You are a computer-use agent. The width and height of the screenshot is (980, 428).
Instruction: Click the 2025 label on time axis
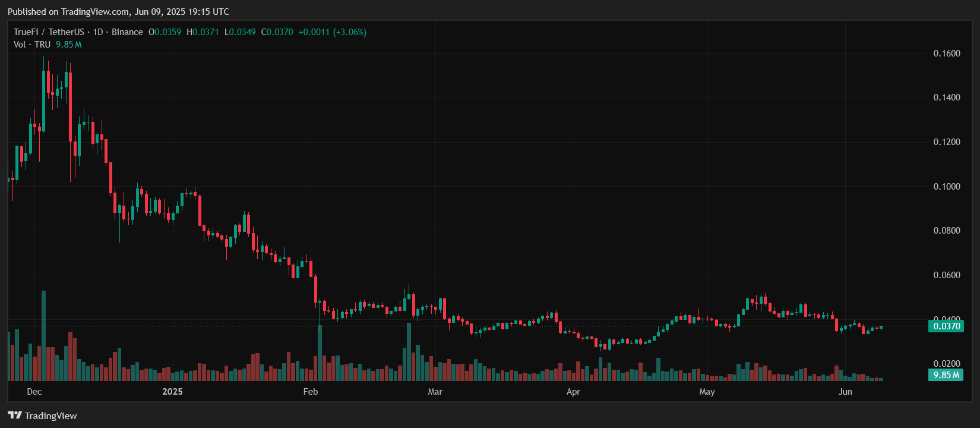(x=173, y=392)
